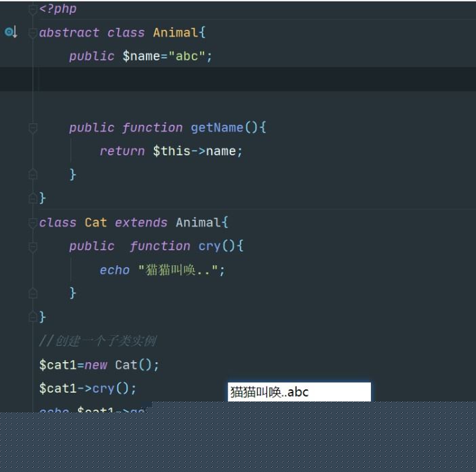Click the Chinese comment line 创建一个子类实例
This screenshot has height=472, width=476.
pos(98,340)
